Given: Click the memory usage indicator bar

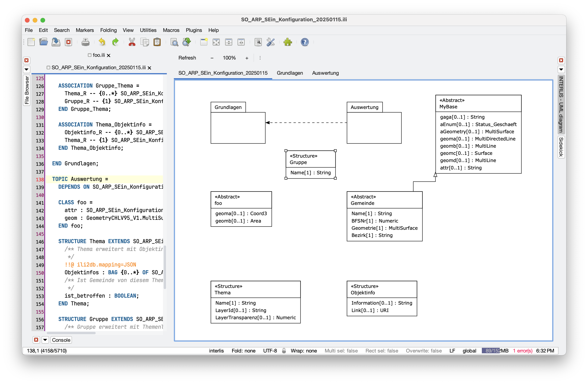Looking at the screenshot, I should [495, 351].
